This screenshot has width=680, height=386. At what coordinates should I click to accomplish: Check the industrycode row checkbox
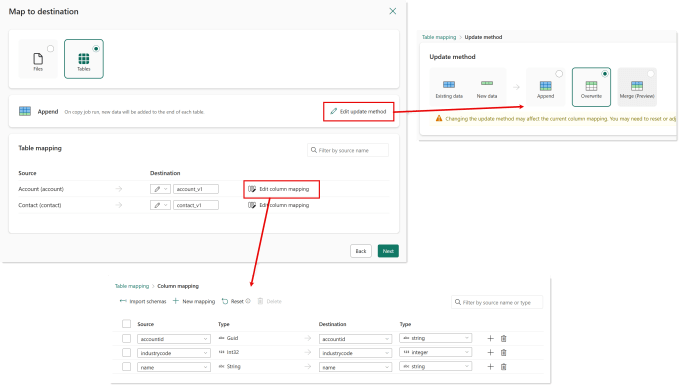(x=126, y=353)
